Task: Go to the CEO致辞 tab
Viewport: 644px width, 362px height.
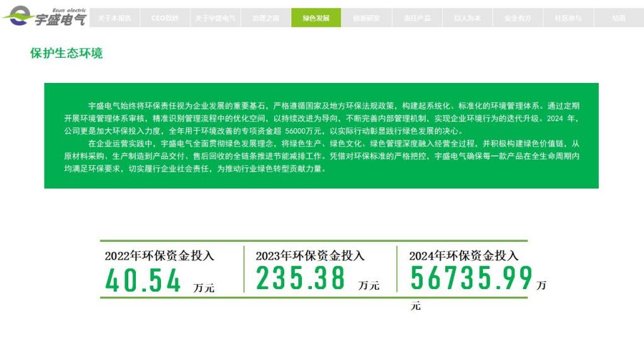Action: (165, 18)
